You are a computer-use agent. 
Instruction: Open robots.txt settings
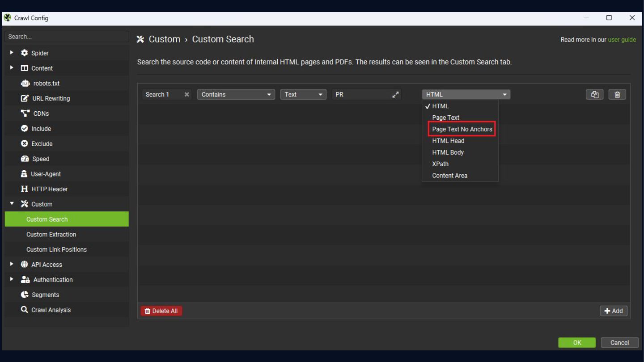(x=67, y=83)
